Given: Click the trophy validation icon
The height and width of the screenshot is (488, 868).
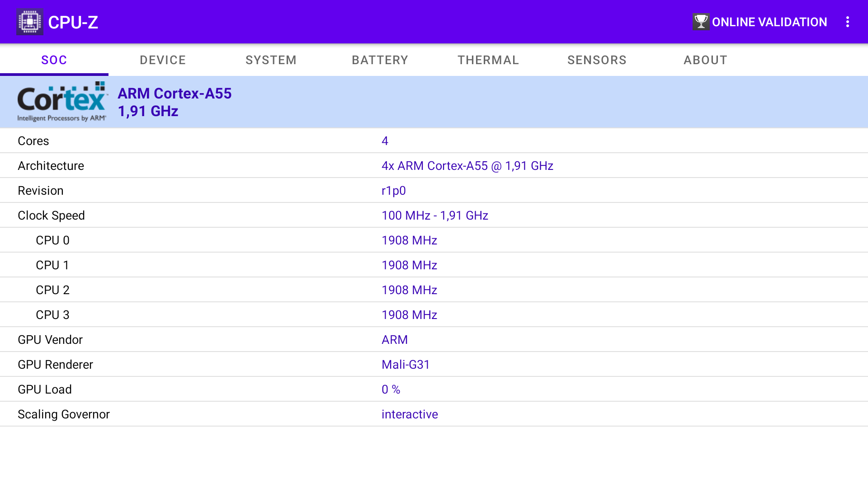Looking at the screenshot, I should click(x=700, y=22).
